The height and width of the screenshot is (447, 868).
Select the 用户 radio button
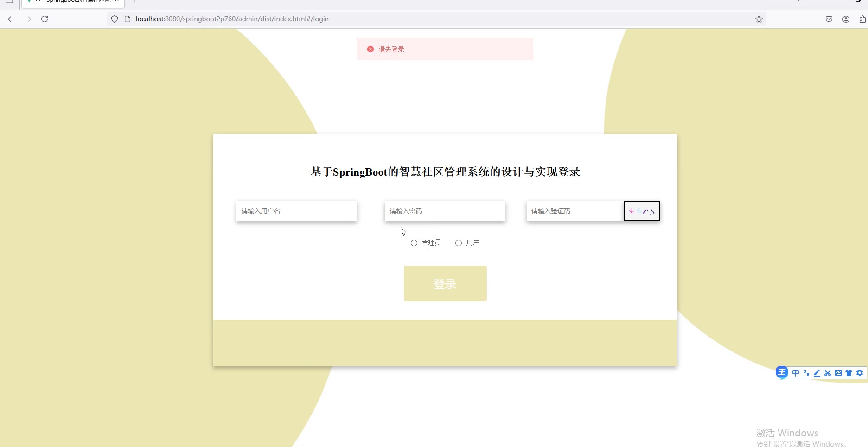(x=459, y=243)
